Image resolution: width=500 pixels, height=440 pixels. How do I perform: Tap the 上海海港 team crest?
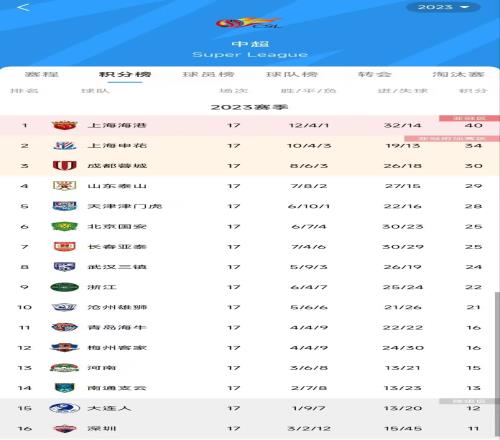(64, 125)
